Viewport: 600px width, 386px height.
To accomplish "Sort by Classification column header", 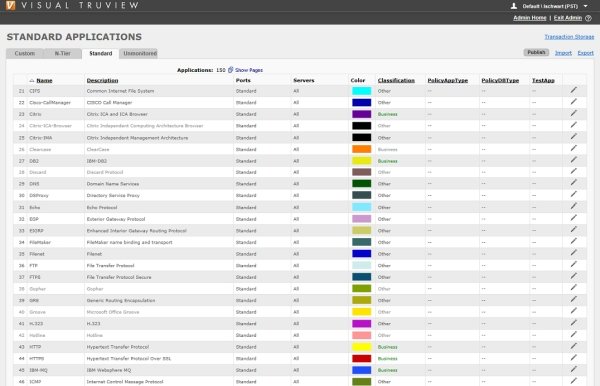I will (x=396, y=80).
